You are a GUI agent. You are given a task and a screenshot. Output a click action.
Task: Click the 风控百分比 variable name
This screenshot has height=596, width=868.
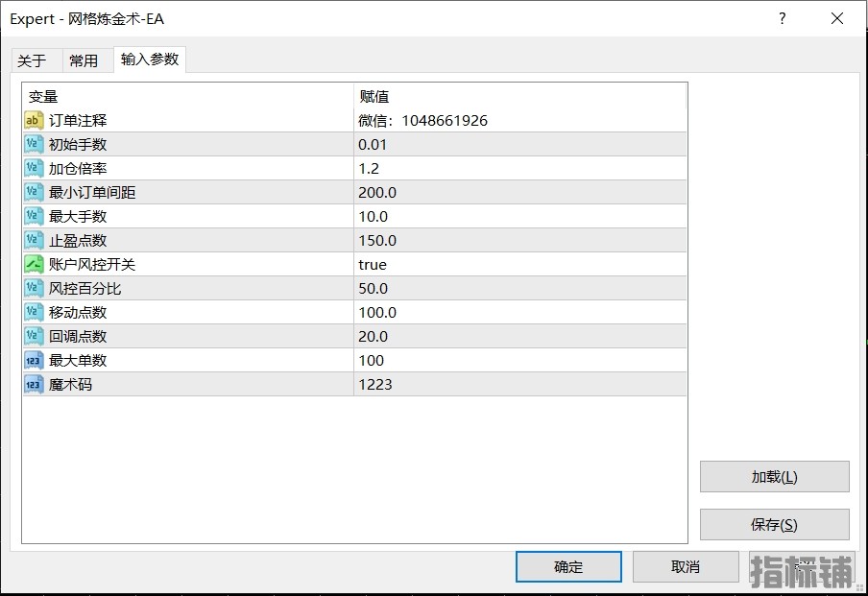coord(84,288)
